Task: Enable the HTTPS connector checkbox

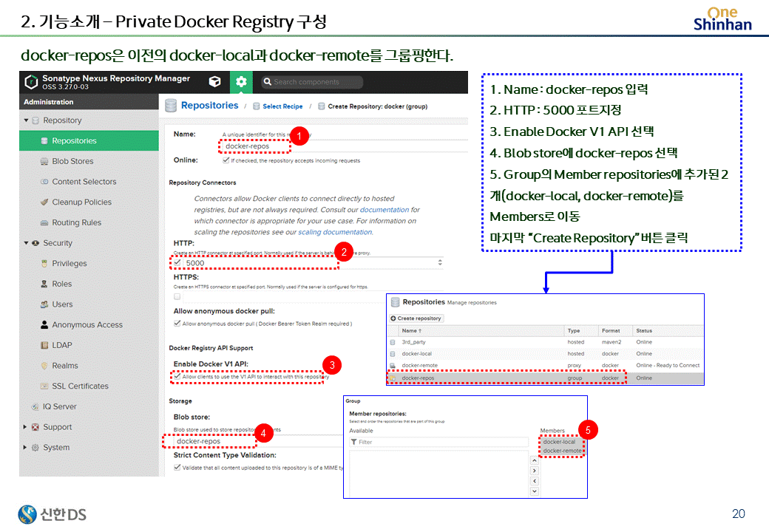Action: [x=177, y=296]
